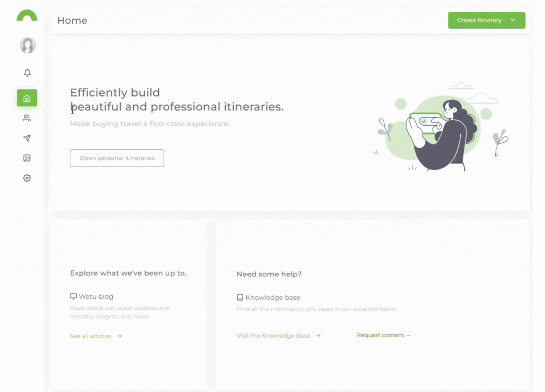The height and width of the screenshot is (392, 545).
Task: Open the image gallery icon
Action: click(27, 158)
